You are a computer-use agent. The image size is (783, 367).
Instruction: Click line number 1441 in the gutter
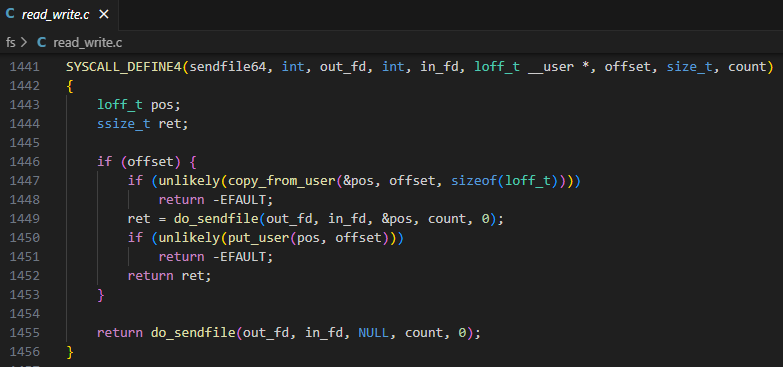[x=24, y=66]
